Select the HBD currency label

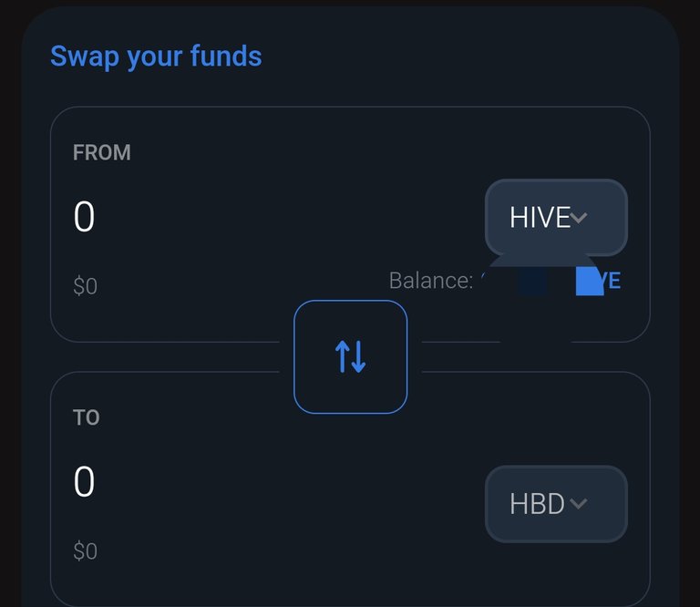point(537,504)
